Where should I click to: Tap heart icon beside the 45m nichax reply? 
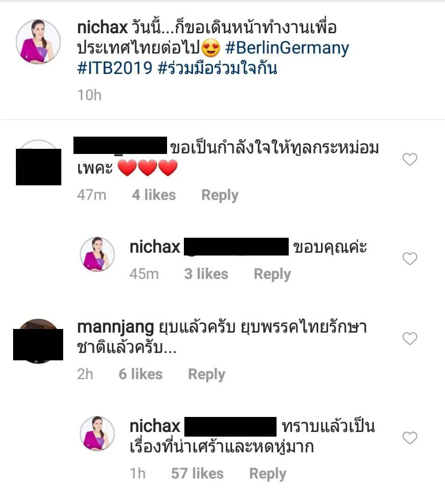coord(409,259)
